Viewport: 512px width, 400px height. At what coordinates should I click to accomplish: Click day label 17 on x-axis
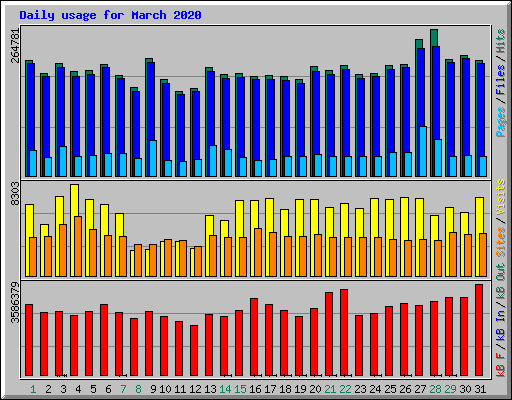(270, 389)
